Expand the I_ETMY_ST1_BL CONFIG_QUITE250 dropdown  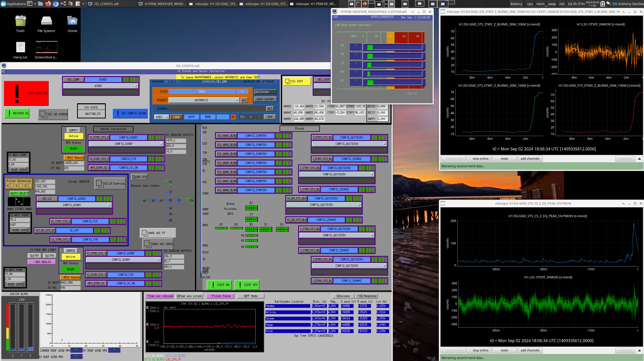[x=349, y=144]
